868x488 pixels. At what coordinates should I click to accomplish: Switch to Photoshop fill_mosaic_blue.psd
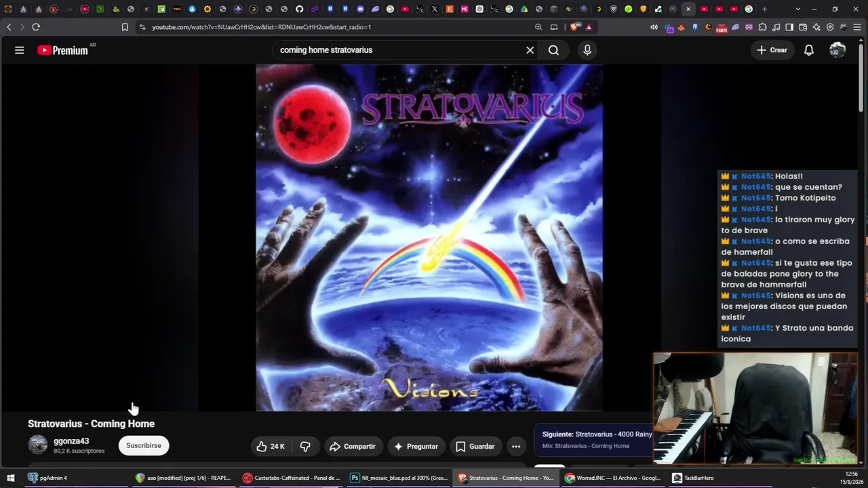tap(399, 478)
